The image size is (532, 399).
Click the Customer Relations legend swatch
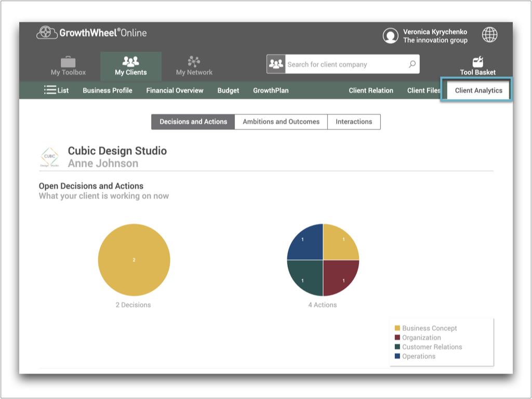coord(397,347)
